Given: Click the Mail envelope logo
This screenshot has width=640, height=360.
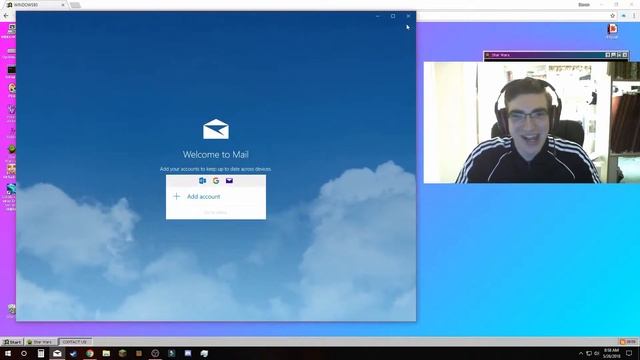Looking at the screenshot, I should [216, 129].
